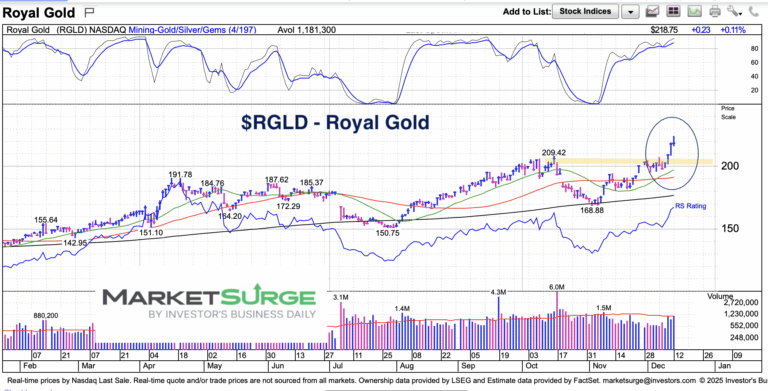Select the RS Rating line label
Screen dimensions: 768x391
(691, 206)
